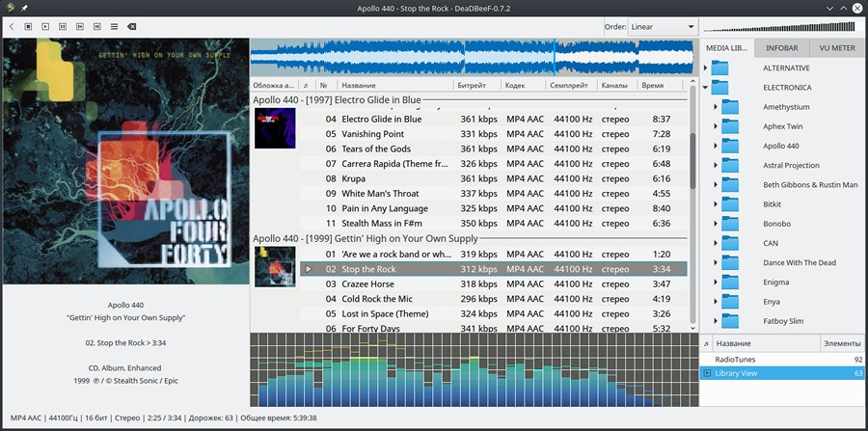Pause the current track
Image resolution: width=868 pixels, height=431 pixels.
coord(62,27)
